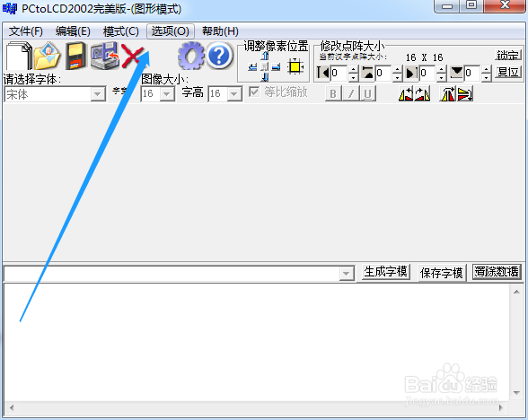Click the 生成字模 button
The width and height of the screenshot is (528, 420).
click(386, 272)
